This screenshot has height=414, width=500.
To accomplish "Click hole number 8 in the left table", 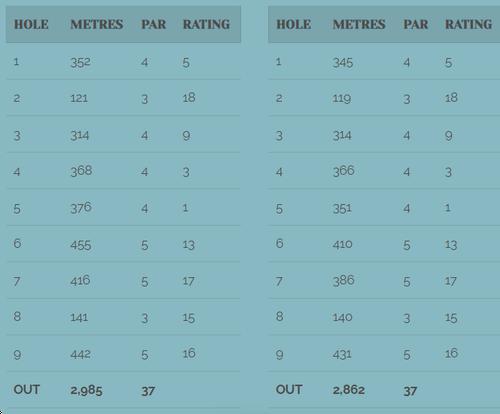I will (x=17, y=316).
